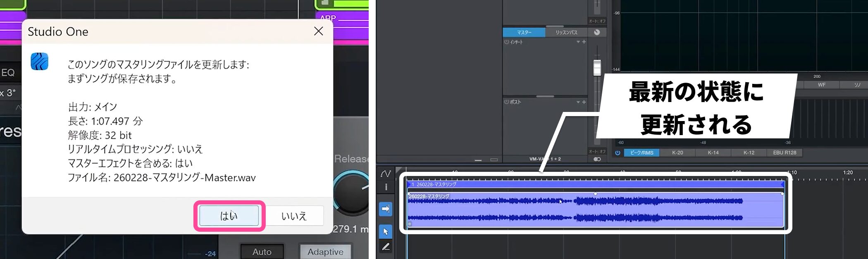Click the master volume fader handle
The height and width of the screenshot is (259, 868).
(597, 68)
